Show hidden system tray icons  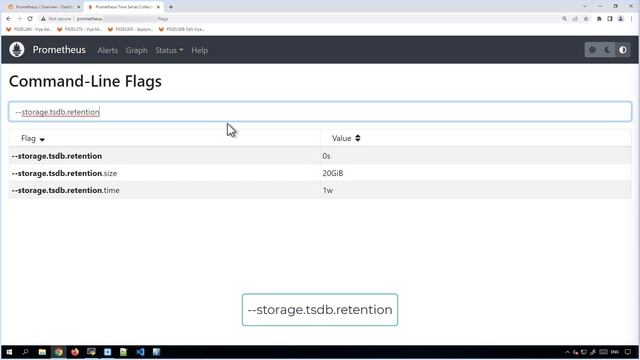tap(567, 352)
